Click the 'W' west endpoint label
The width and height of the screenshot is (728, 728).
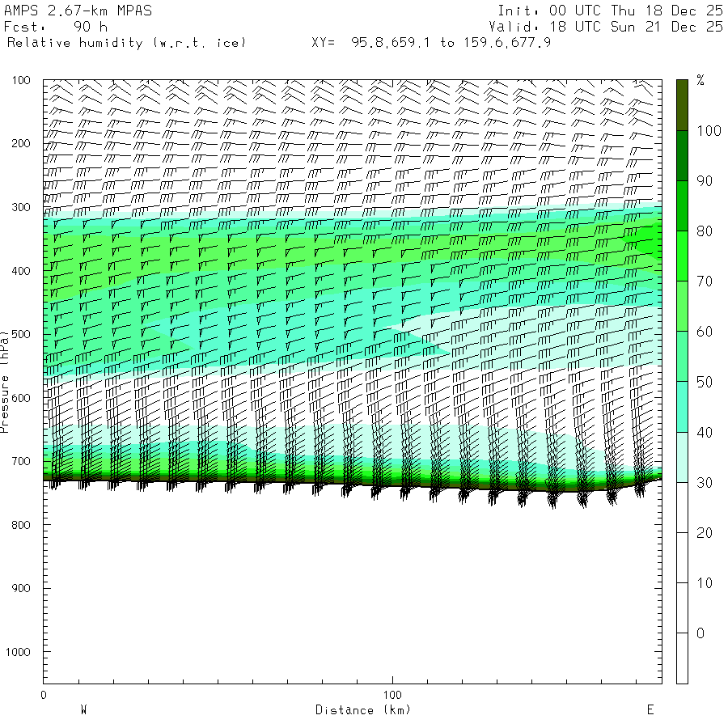pos(83,710)
